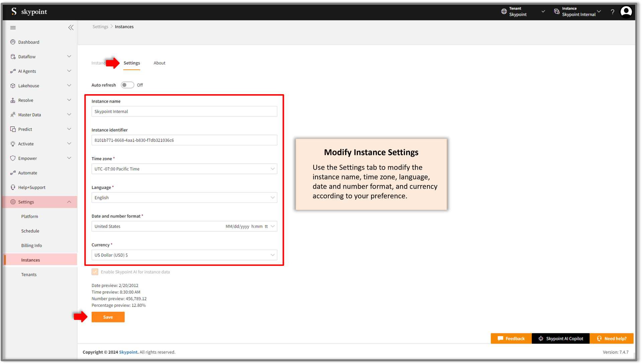Open the Currency dropdown
Screen dimensions: 642x364
[x=184, y=255]
